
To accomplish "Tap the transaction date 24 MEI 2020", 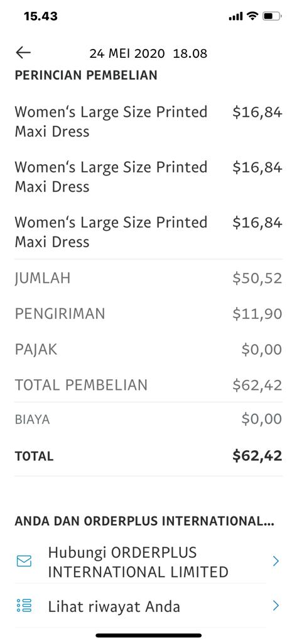I will coord(127,53).
